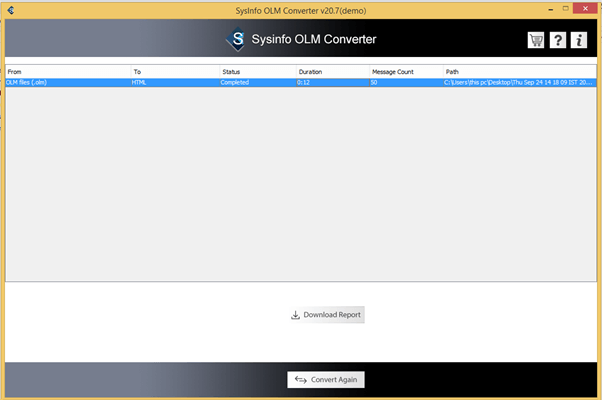This screenshot has height=400, width=602.
Task: Click the shopping cart purchase icon
Action: point(537,40)
